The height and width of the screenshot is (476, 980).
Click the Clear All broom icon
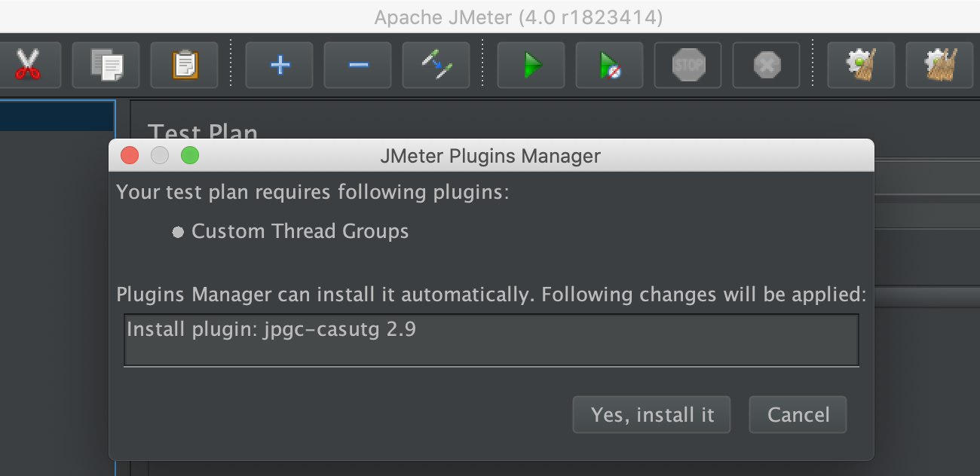939,65
